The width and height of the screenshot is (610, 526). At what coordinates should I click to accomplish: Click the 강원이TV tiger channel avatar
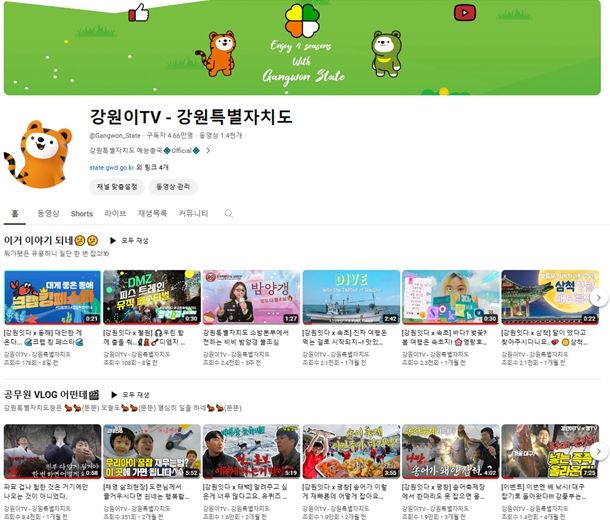(38, 154)
